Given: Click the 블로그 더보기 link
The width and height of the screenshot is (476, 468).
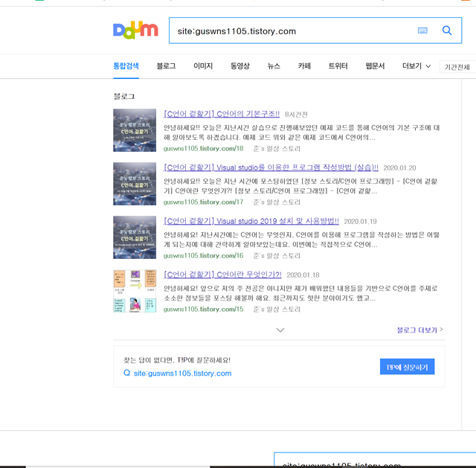Looking at the screenshot, I should click(419, 330).
